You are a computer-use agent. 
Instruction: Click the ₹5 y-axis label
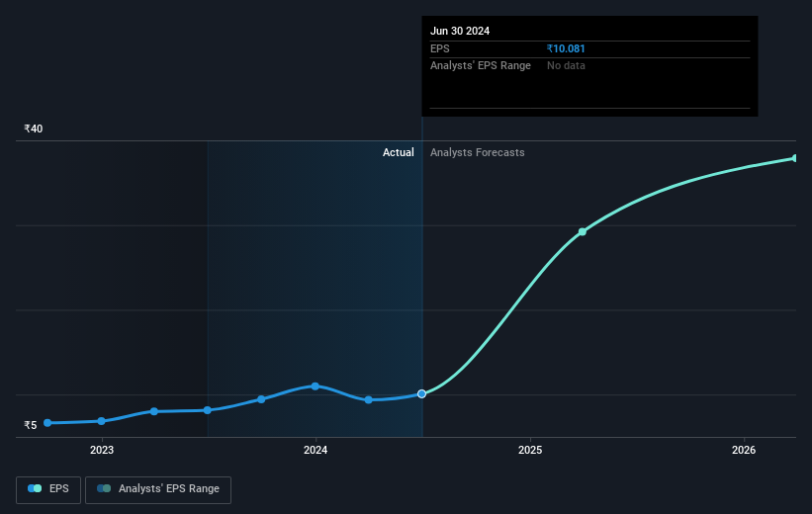31,425
